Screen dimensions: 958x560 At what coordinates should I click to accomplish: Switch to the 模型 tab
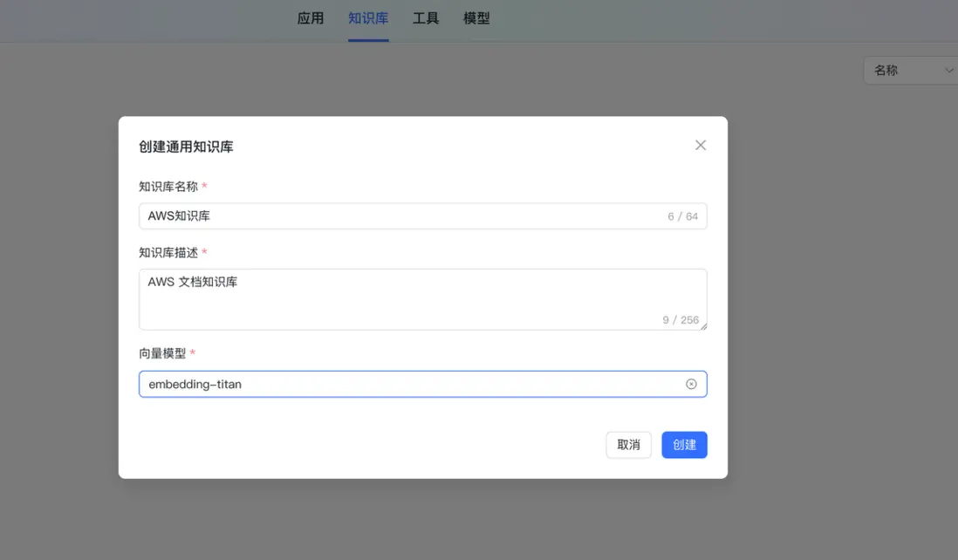(476, 18)
